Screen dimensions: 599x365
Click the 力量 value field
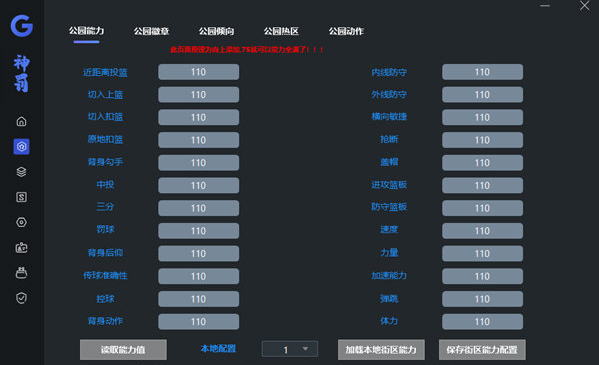coord(482,253)
